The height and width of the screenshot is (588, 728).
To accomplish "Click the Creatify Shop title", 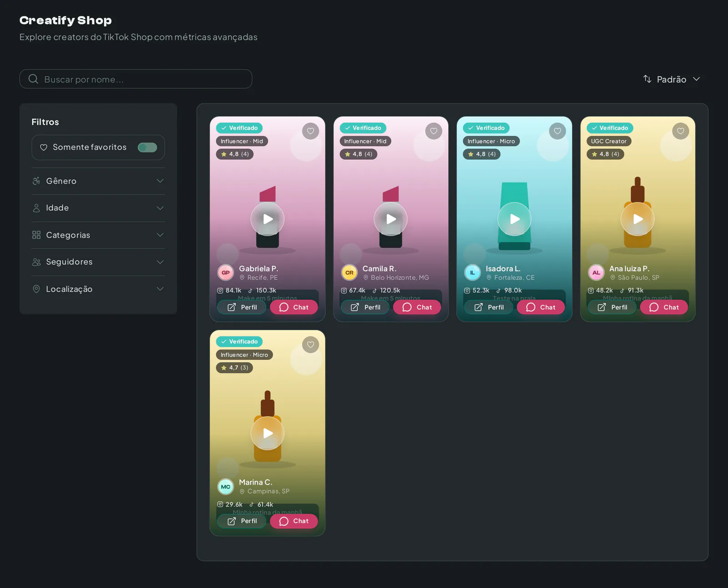I will click(66, 20).
